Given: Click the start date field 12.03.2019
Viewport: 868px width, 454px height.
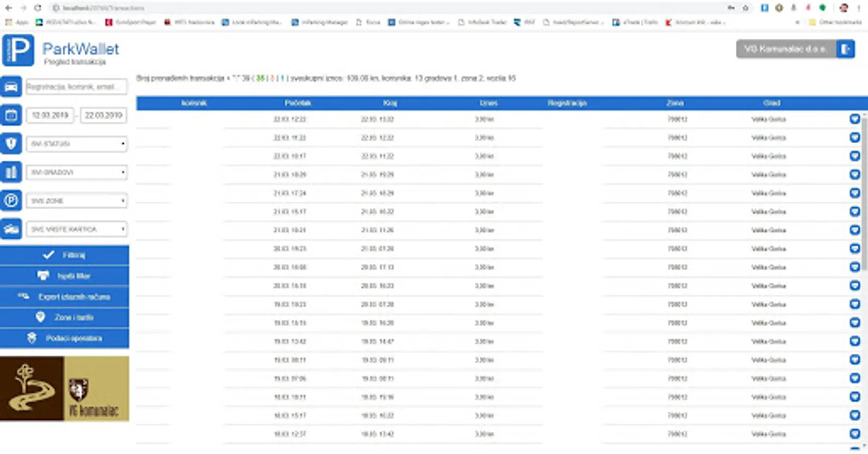Looking at the screenshot, I should point(50,115).
